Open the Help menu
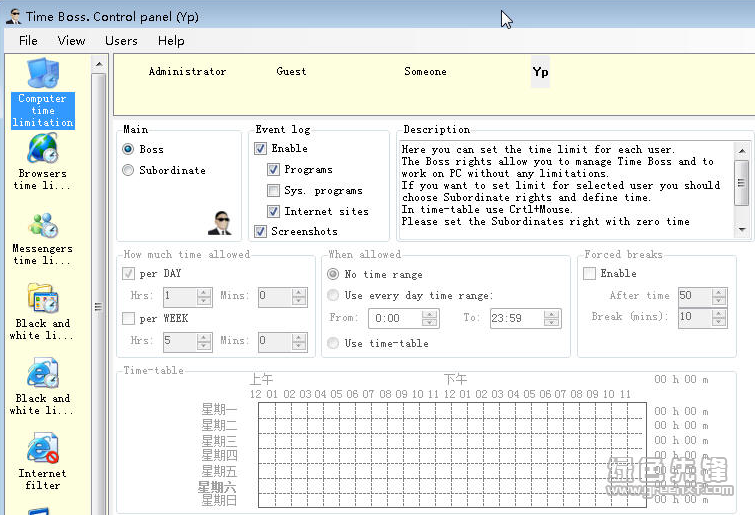The width and height of the screenshot is (755, 515). pyautogui.click(x=171, y=40)
